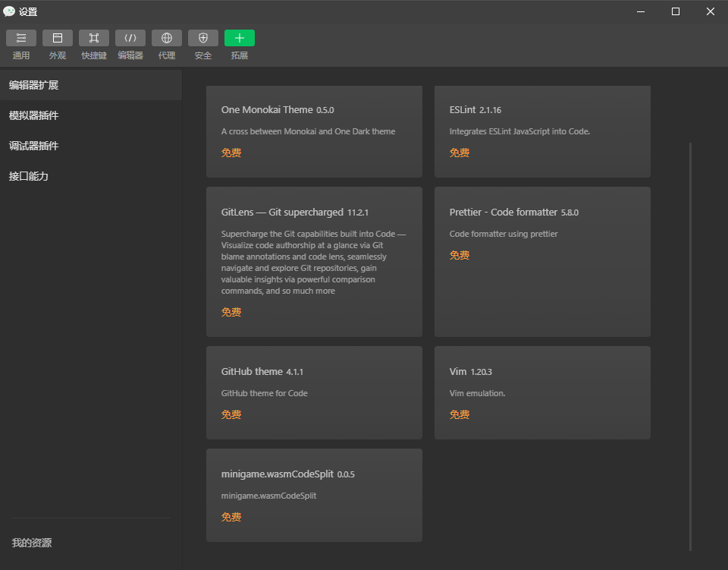Select 调试器插件 in the sidebar
The width and height of the screenshot is (728, 570).
91,146
